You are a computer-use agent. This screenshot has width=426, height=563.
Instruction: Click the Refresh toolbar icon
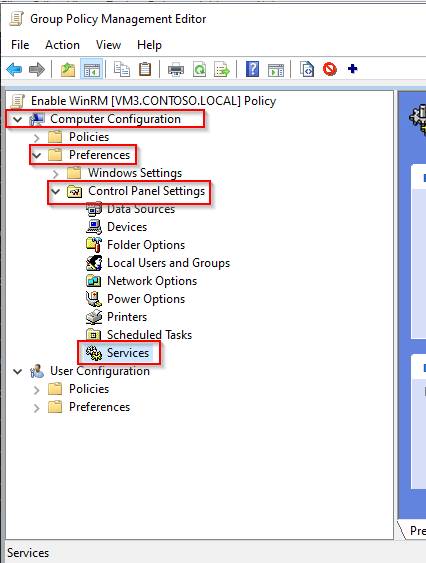point(199,69)
